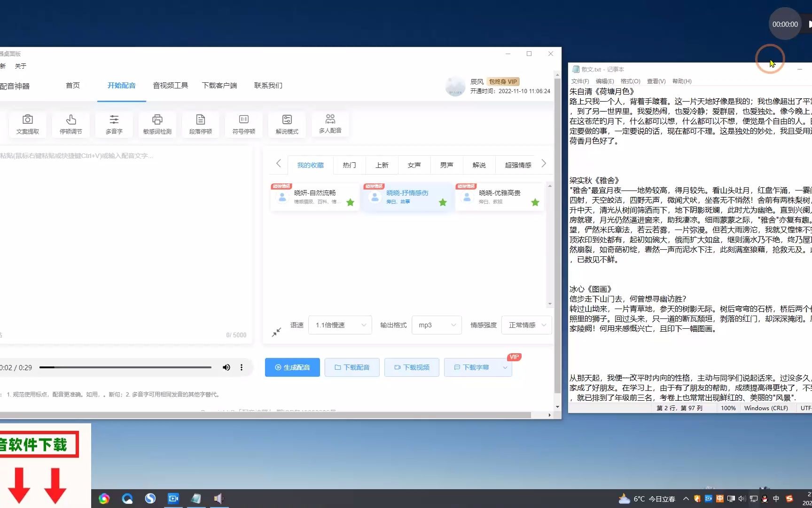This screenshot has height=508, width=812.
Task: Click into the dubbing text input area
Action: pos(126,240)
